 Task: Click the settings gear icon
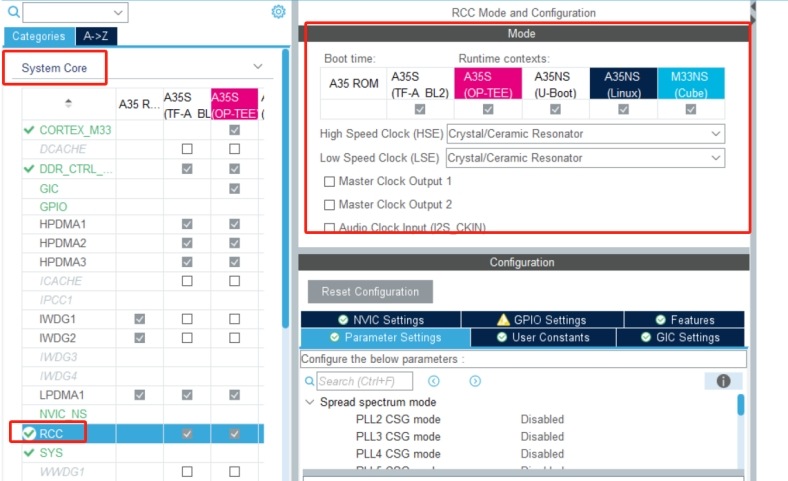[x=278, y=12]
